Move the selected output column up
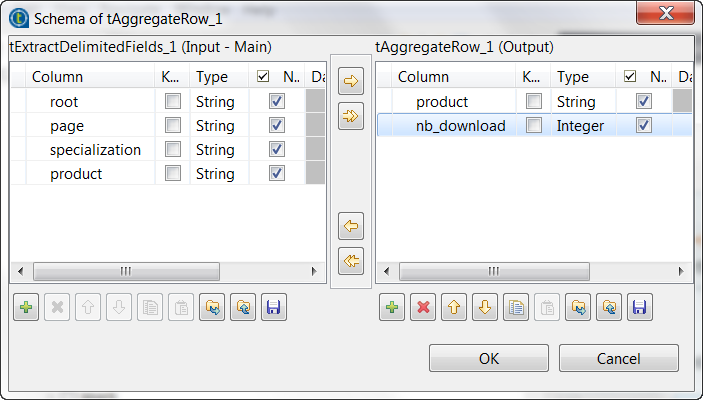 click(454, 308)
